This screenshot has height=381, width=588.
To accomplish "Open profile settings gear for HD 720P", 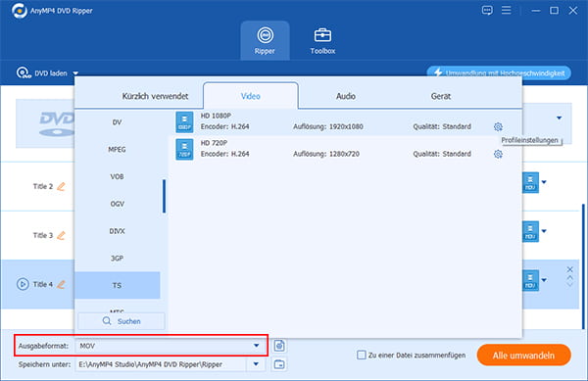I will [498, 154].
